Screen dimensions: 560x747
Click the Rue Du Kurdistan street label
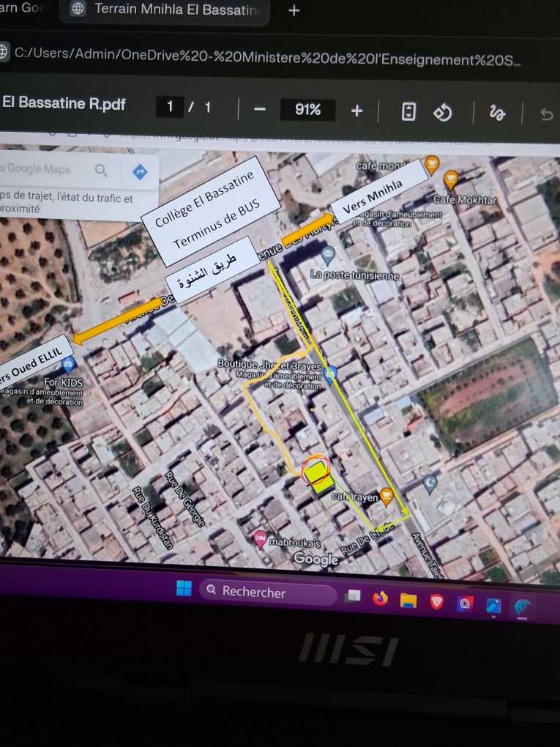point(152,517)
